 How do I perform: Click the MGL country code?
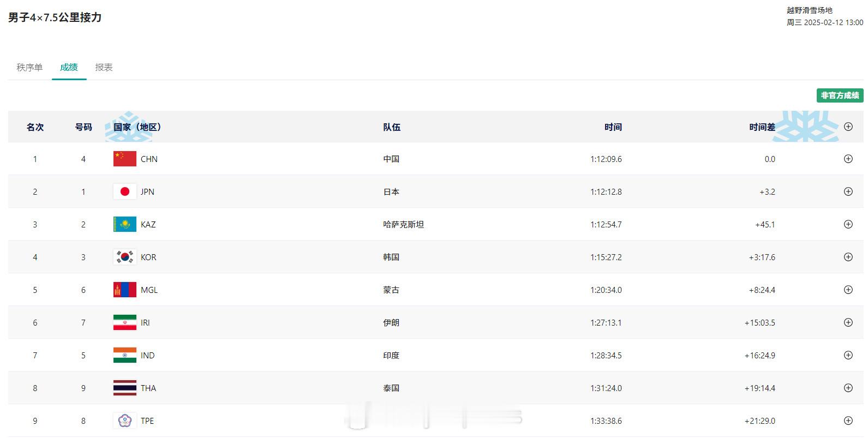coord(149,290)
